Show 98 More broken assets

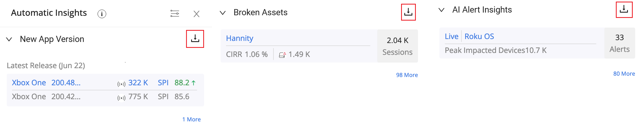(407, 75)
